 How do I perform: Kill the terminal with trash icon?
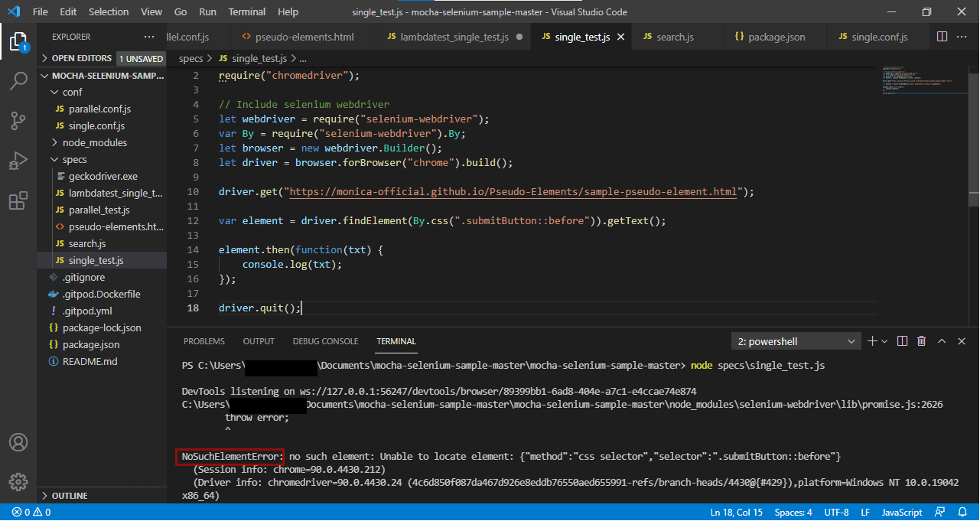pyautogui.click(x=921, y=341)
